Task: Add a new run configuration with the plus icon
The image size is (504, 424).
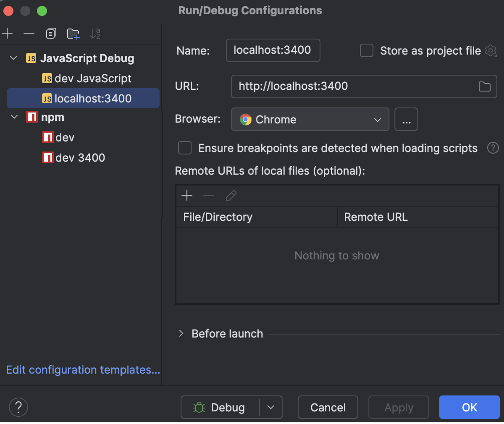Action: [x=7, y=33]
